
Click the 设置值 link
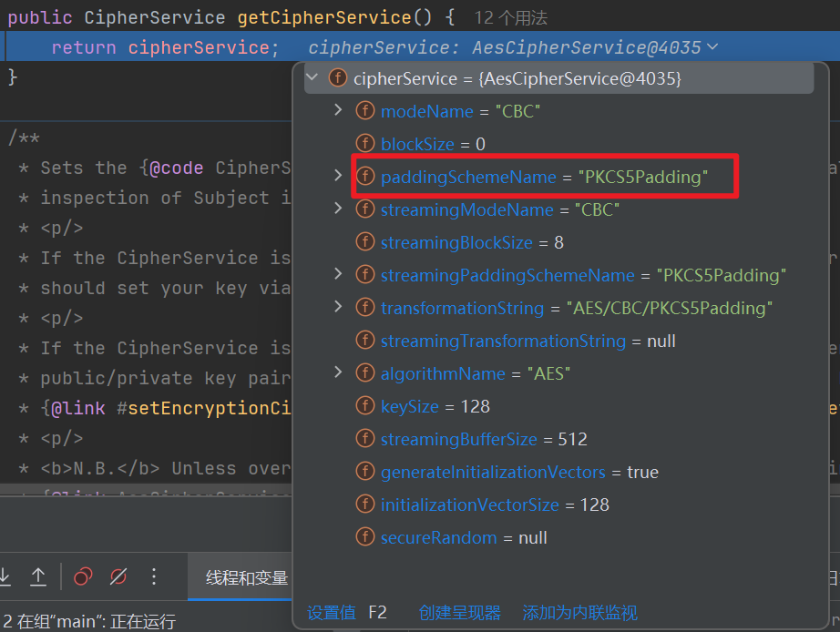332,613
